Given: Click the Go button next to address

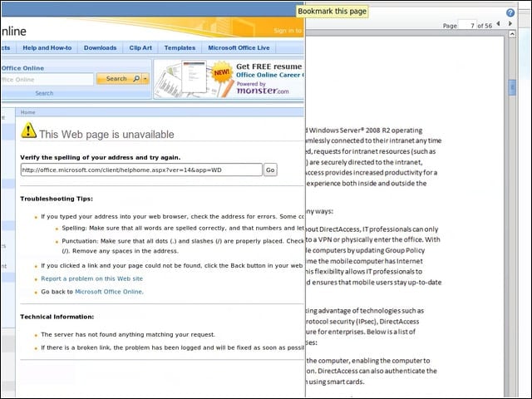Looking at the screenshot, I should pos(270,170).
